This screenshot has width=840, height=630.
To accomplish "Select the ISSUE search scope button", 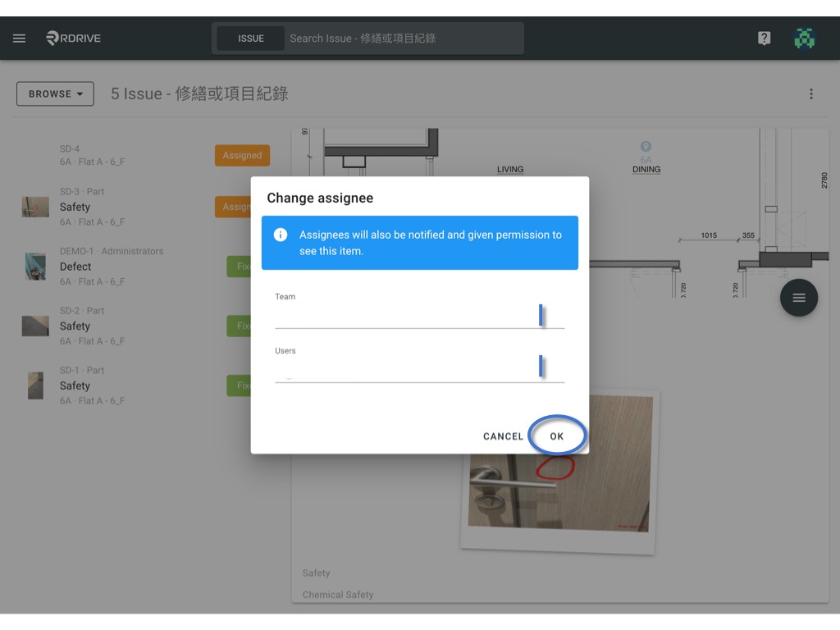I will tap(251, 39).
